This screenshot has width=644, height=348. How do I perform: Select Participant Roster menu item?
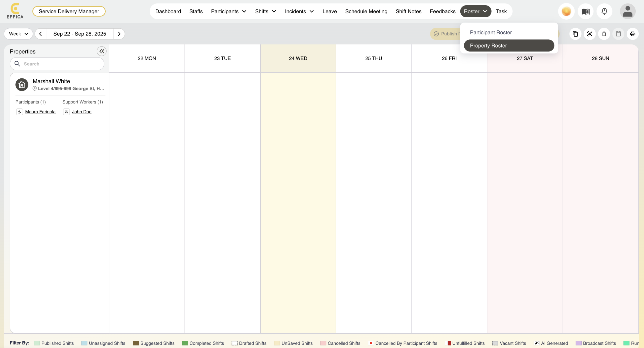coord(491,32)
